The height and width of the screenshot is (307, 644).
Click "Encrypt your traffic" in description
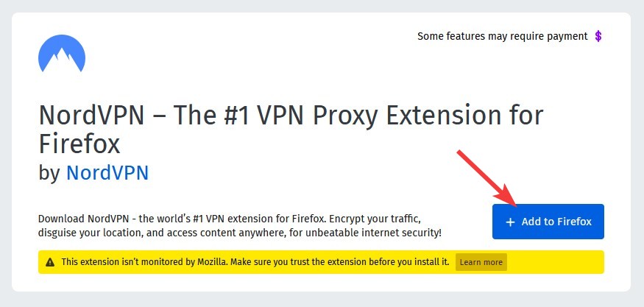(375, 218)
